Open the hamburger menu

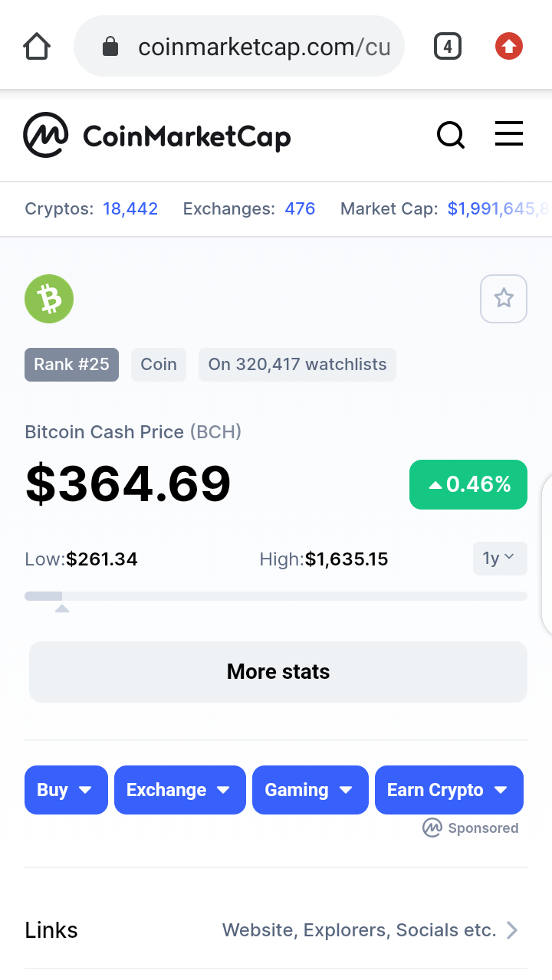click(509, 133)
